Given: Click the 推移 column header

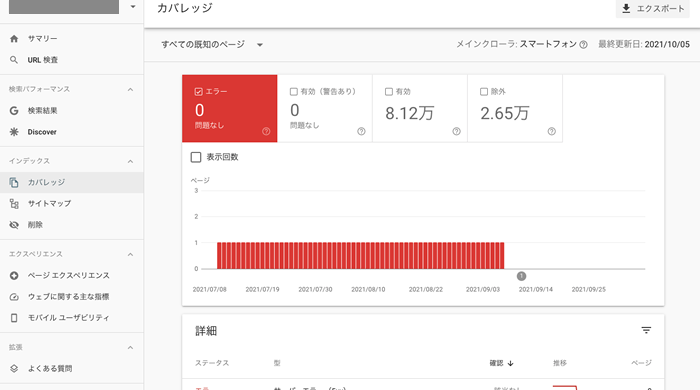Looking at the screenshot, I should pos(560,363).
